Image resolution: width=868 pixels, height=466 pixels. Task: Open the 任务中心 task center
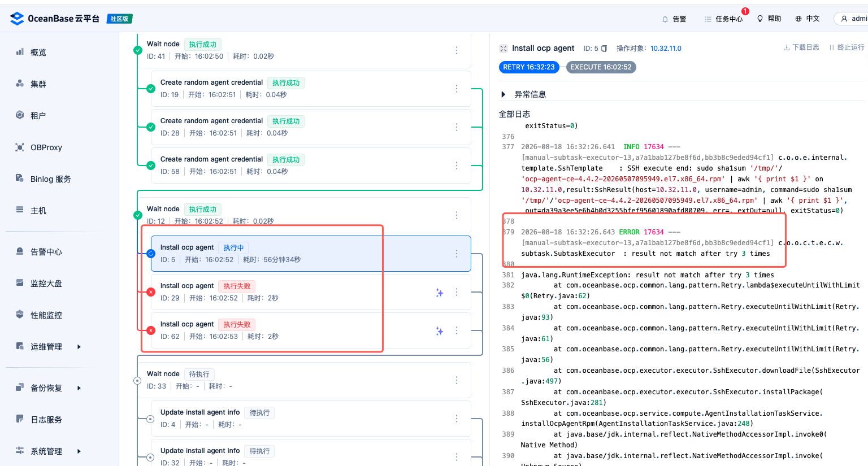[x=723, y=19]
